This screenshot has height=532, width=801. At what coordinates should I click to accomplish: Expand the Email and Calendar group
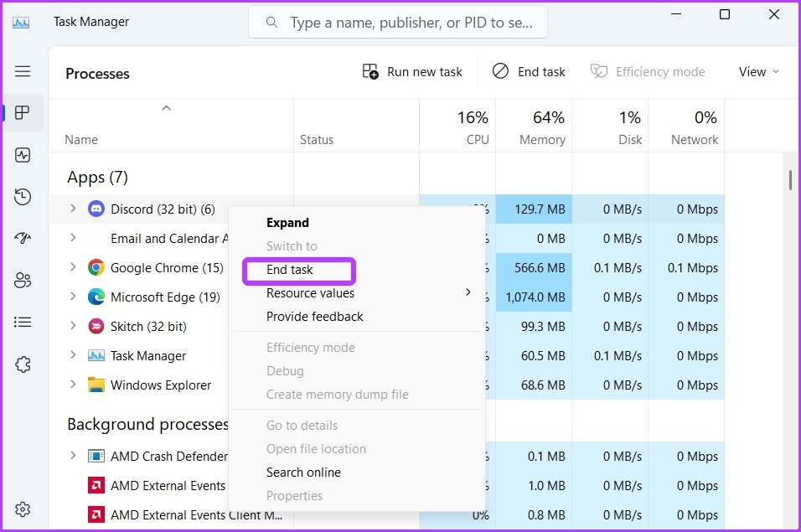point(73,238)
